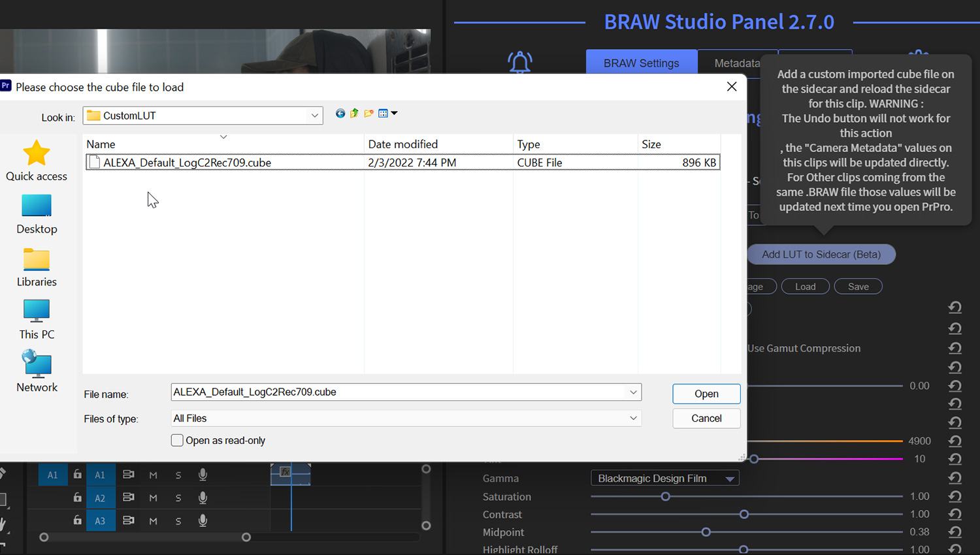
Task: Mute the A2 audio track
Action: pos(153,498)
